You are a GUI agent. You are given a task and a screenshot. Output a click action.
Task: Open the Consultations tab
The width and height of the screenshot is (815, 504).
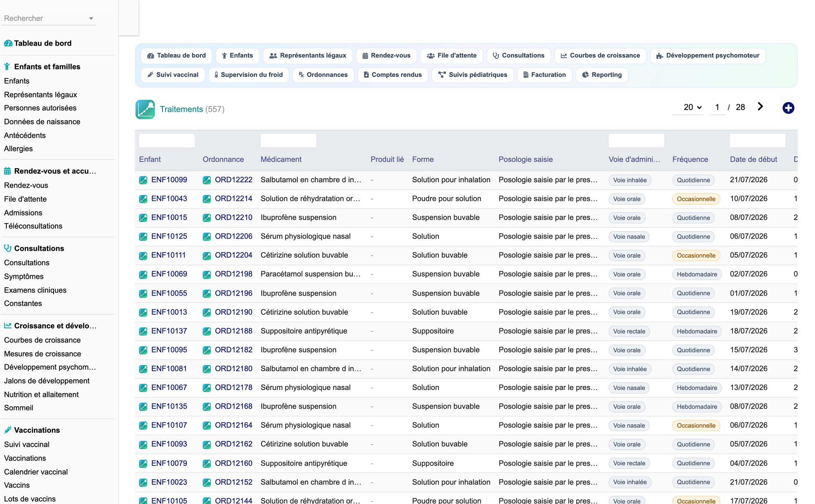point(518,55)
